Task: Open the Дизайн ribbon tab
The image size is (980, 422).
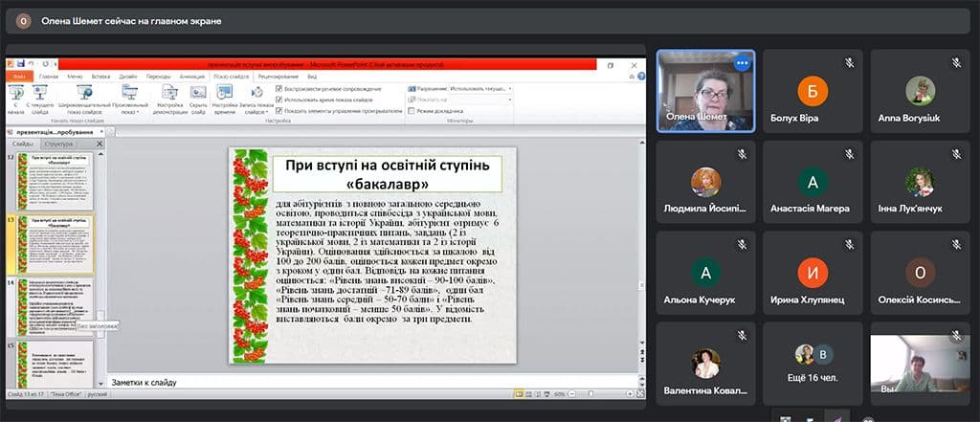Action: point(128,77)
